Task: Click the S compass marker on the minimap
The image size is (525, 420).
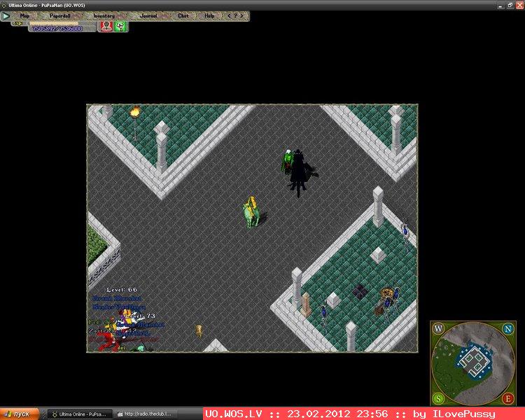Action: coord(438,398)
